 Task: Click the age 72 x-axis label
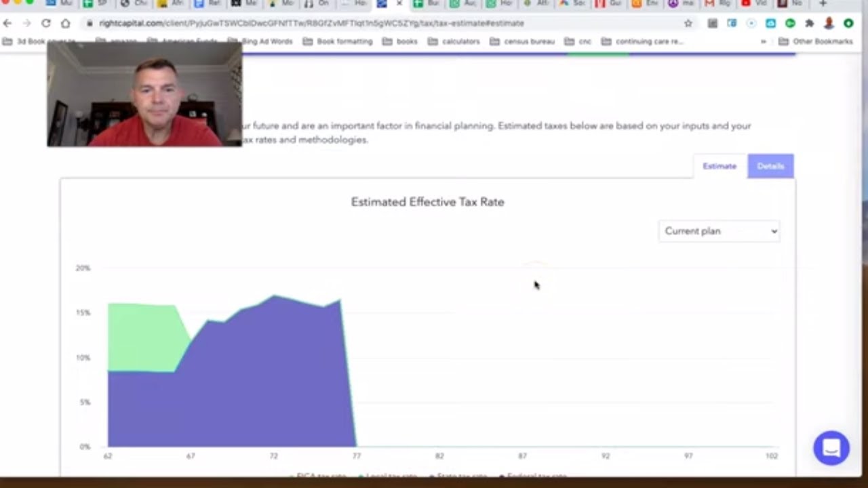pos(273,456)
